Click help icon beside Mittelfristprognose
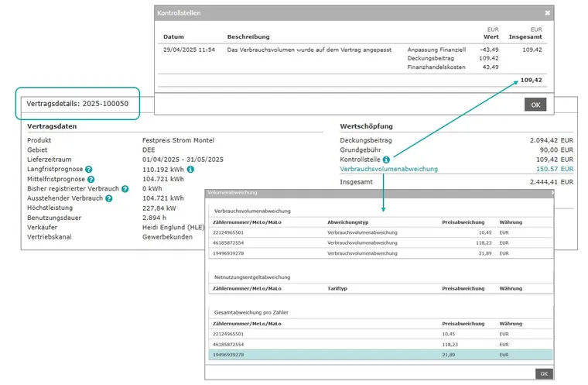The width and height of the screenshot is (588, 385). point(90,179)
